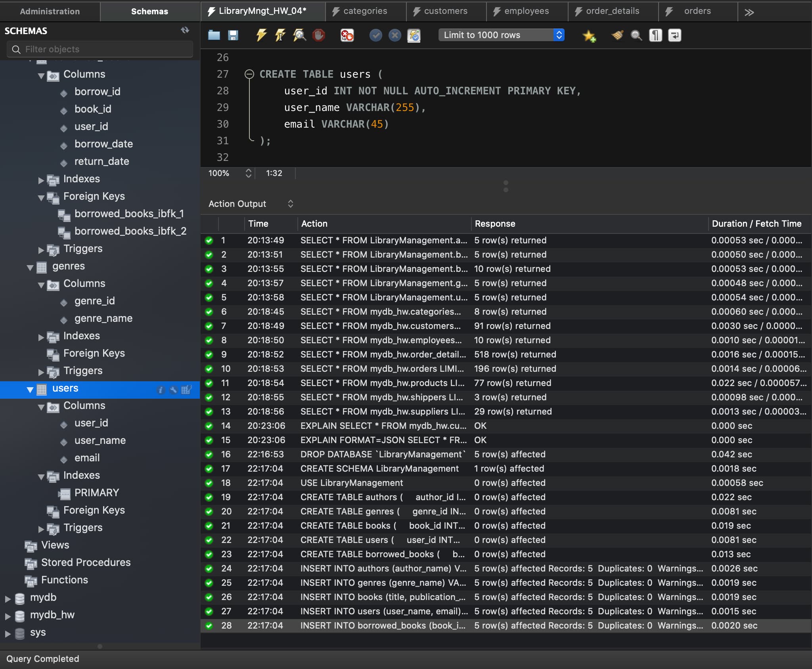Click the Stop query execution icon
This screenshot has width=812, height=669.
coord(318,36)
